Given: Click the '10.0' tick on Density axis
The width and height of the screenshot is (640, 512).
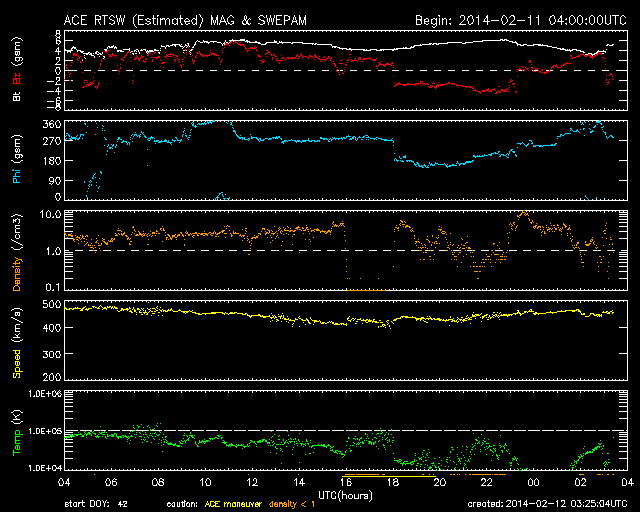Looking at the screenshot, I should [x=50, y=214].
